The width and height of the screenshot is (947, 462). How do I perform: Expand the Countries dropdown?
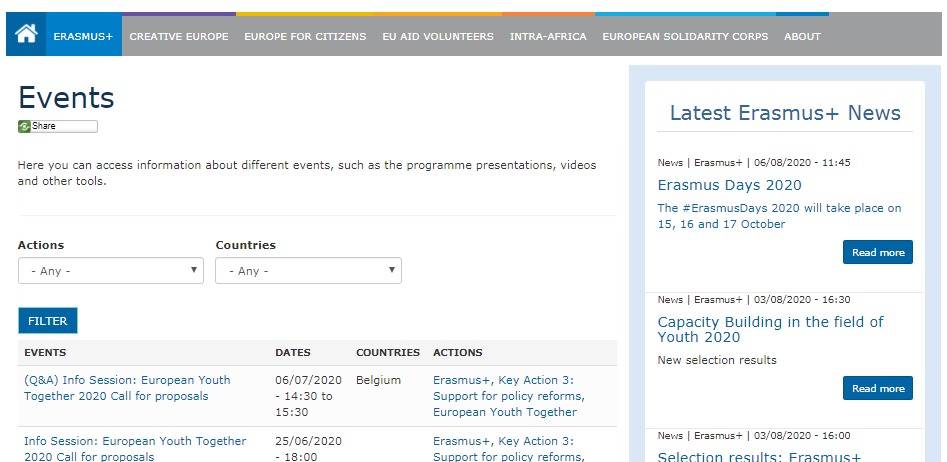pyautogui.click(x=309, y=271)
